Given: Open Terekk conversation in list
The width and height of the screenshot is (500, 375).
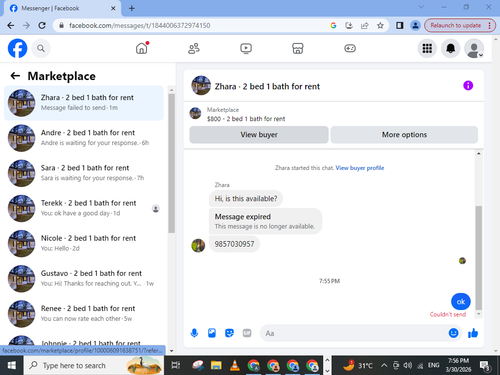Looking at the screenshot, I should 84,208.
